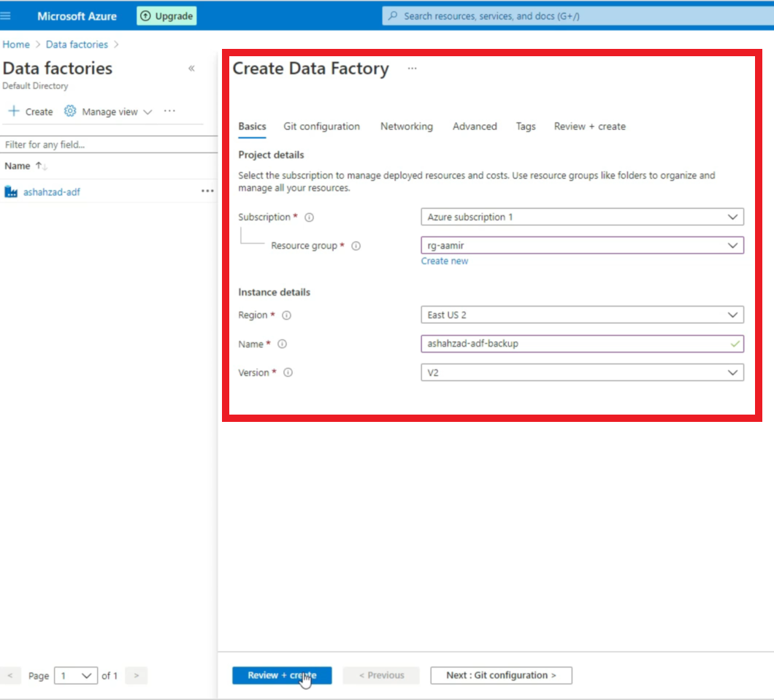This screenshot has width=774, height=700.
Task: Click the plus Create command
Action: point(31,112)
